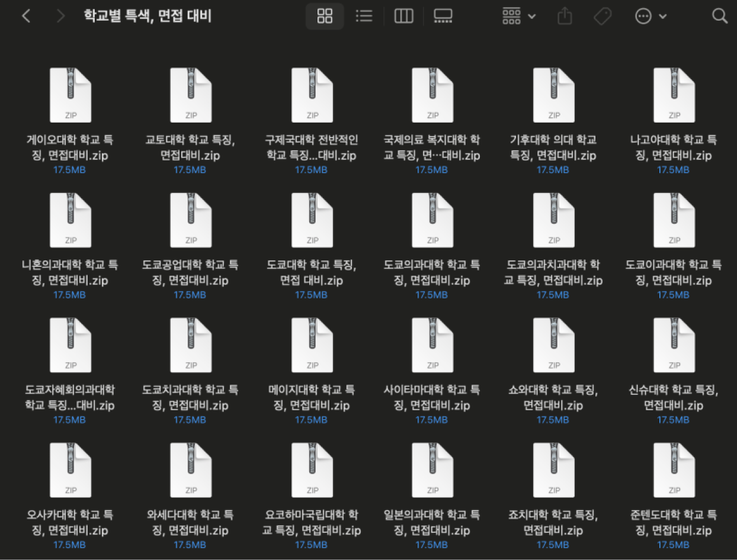Click file name 도쿄이과대학 학교 특징, 면접대비.zip
The image size is (737, 560).
click(674, 272)
